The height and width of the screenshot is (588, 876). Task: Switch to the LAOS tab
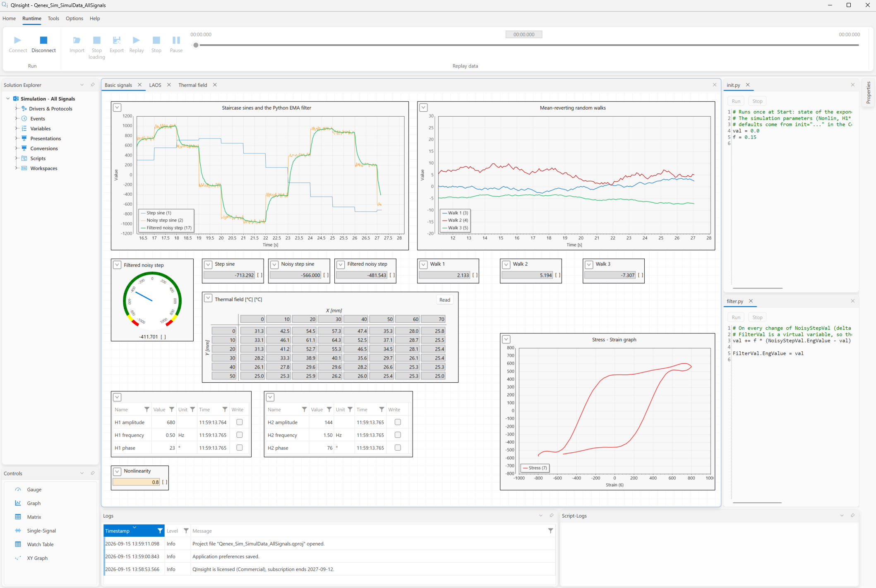155,85
